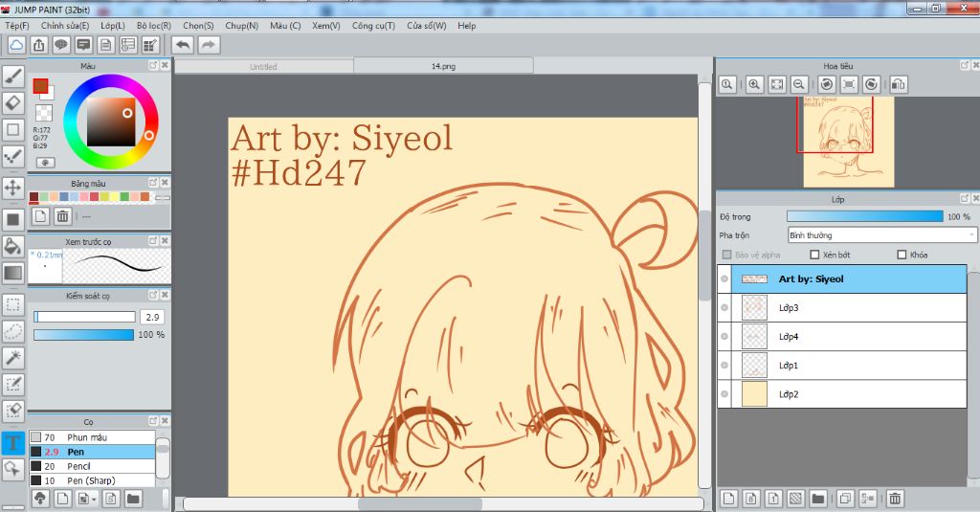Viewport: 980px width, 512px height.
Task: Toggle the Xén bớt (clipping) checkbox
Action: 814,255
